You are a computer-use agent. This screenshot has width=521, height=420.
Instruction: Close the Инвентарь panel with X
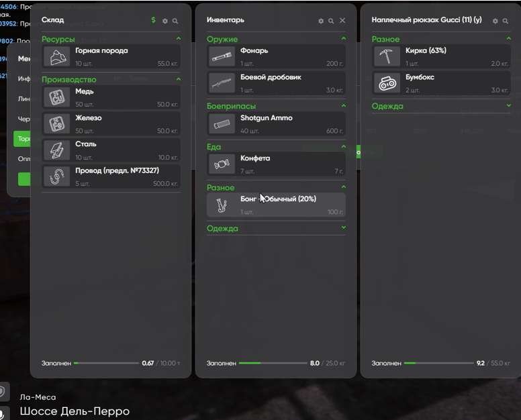342,21
